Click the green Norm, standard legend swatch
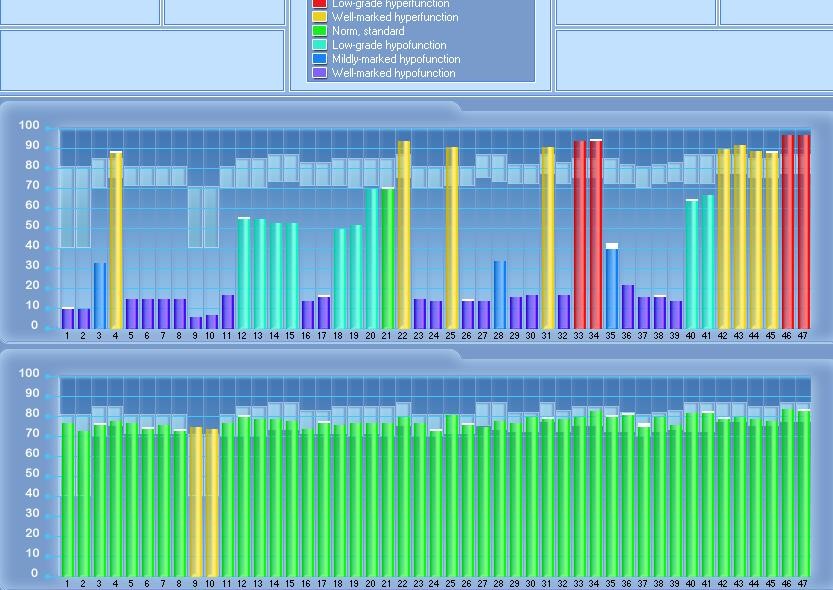The height and width of the screenshot is (590, 833). tap(320, 31)
